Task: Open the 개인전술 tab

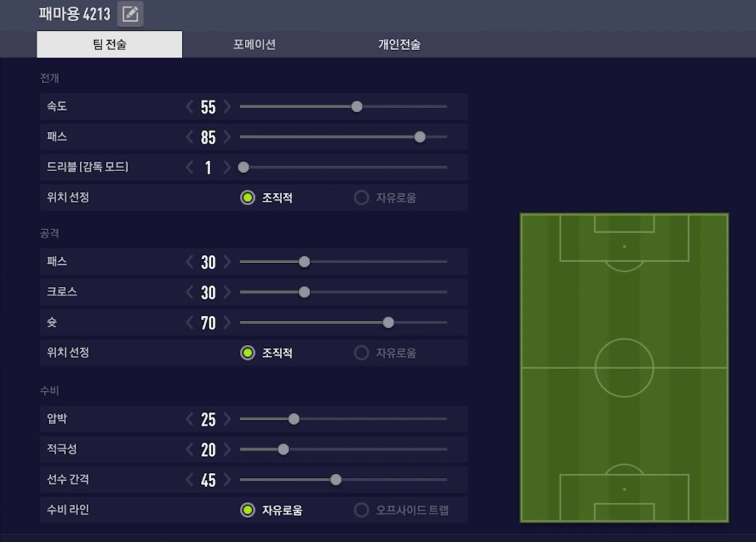Action: pyautogui.click(x=400, y=45)
